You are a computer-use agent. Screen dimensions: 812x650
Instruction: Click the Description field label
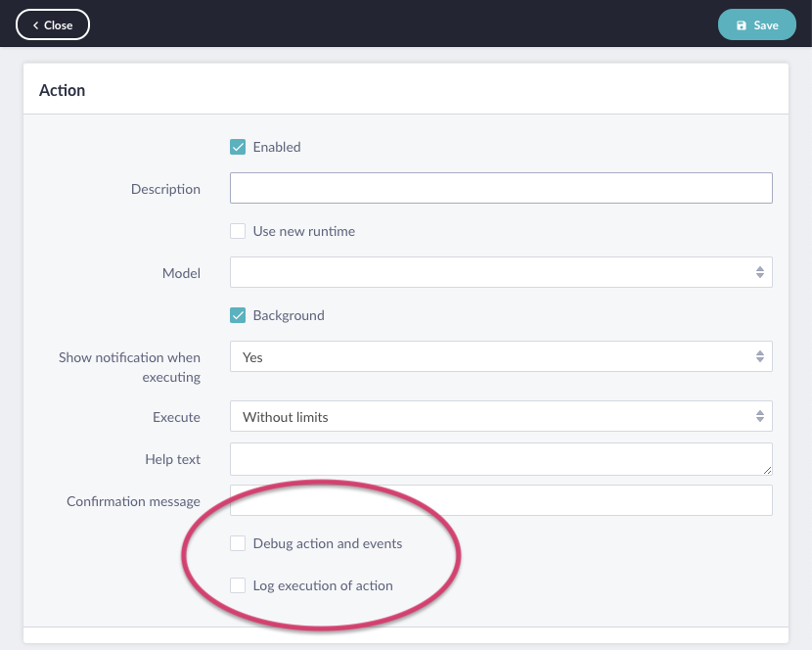(165, 189)
